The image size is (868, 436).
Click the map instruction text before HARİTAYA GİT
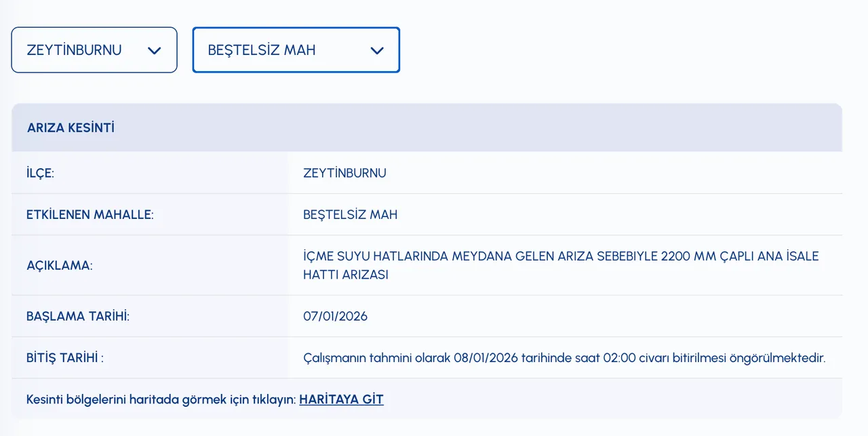[x=161, y=399]
